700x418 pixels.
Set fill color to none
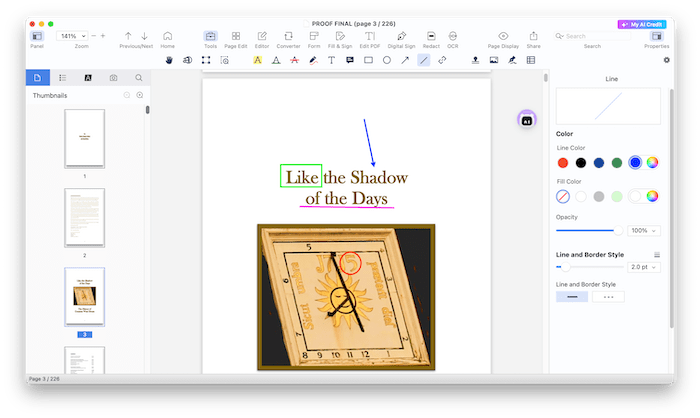pos(562,196)
